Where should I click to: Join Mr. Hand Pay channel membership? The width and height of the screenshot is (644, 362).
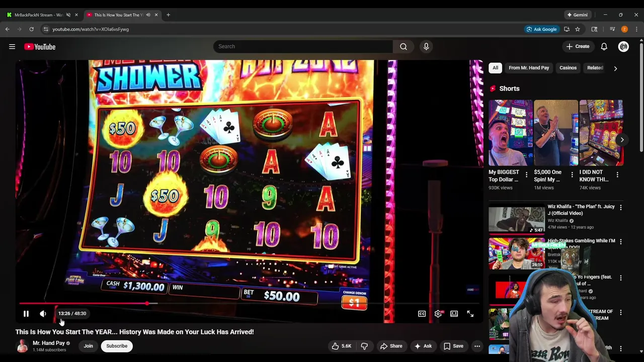88,346
